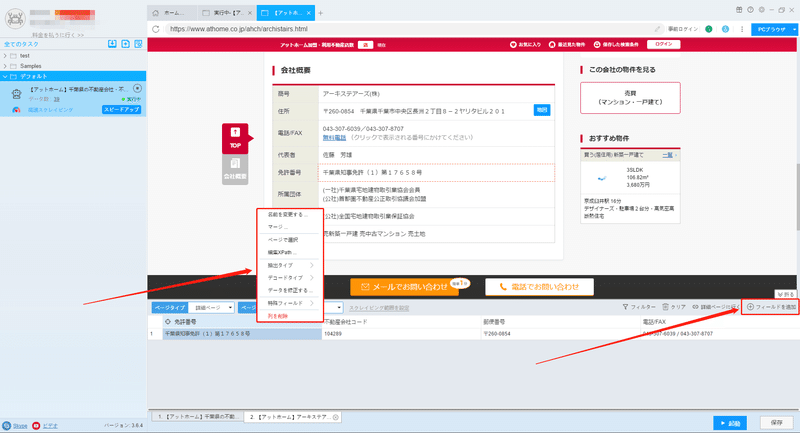Click the third task panel icon beside 全てのタスク
Viewport: 800px width, 433px height.
138,44
